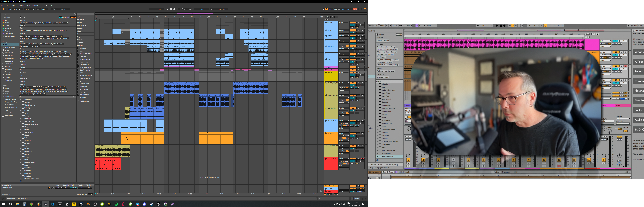The height and width of the screenshot is (207, 644).
Task: Arm the Arrangement Record button in dnb02
Action: click(x=175, y=9)
